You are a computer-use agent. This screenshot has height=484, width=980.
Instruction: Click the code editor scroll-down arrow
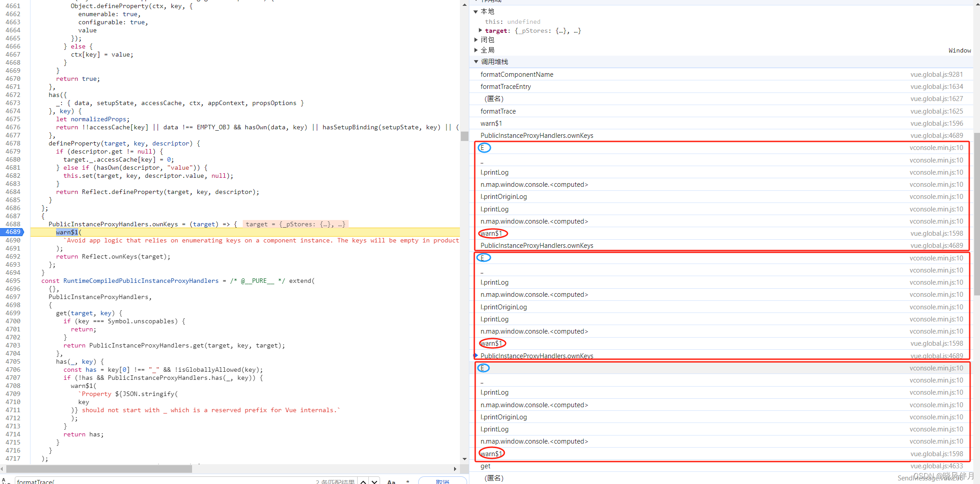point(464,459)
